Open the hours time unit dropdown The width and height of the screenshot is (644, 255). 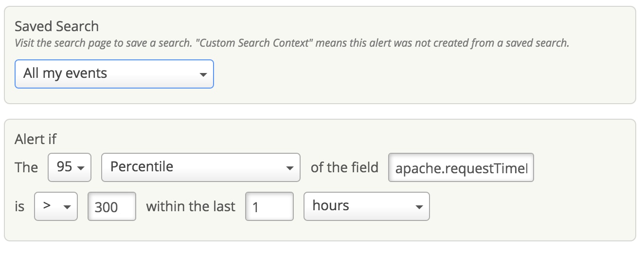click(366, 206)
